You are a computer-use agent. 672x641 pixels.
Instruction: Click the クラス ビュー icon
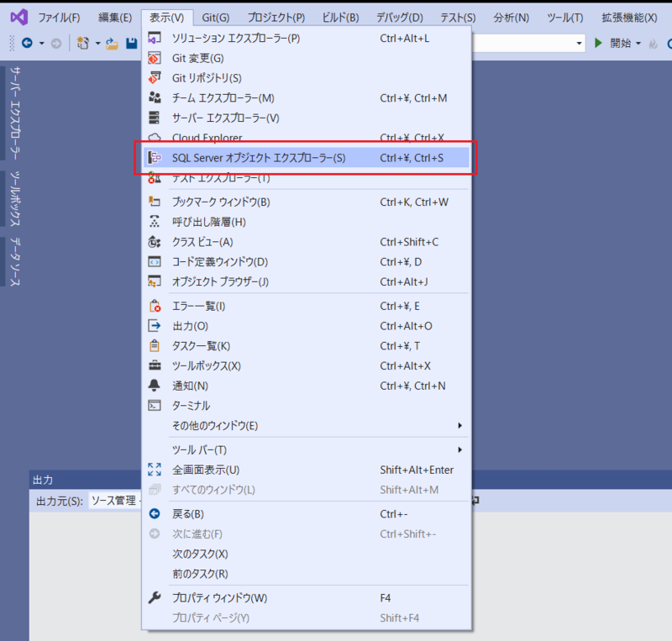pos(155,242)
